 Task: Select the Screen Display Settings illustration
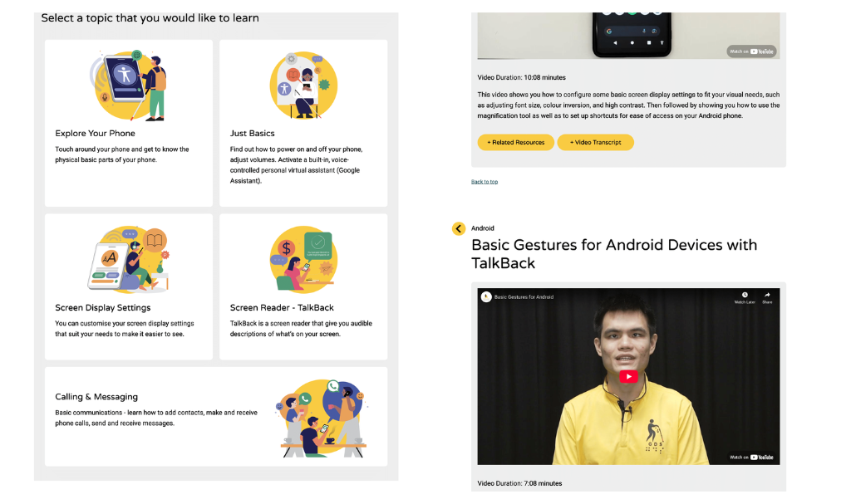pos(129,260)
